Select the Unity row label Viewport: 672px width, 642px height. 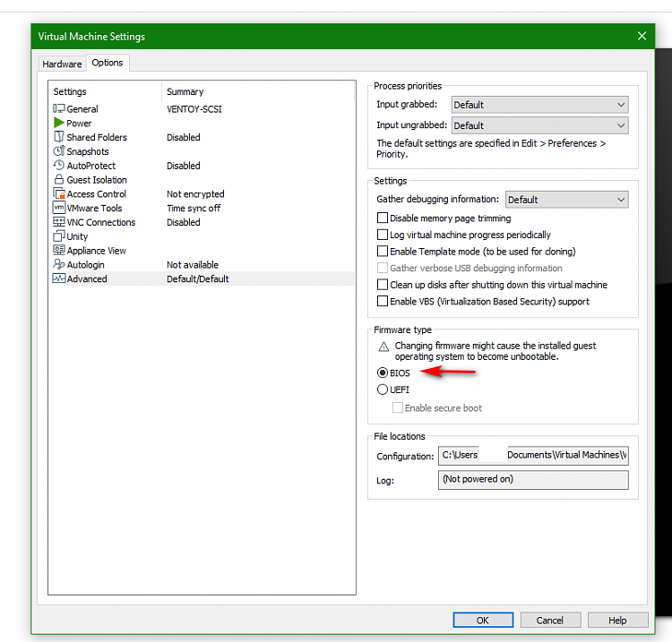[77, 236]
